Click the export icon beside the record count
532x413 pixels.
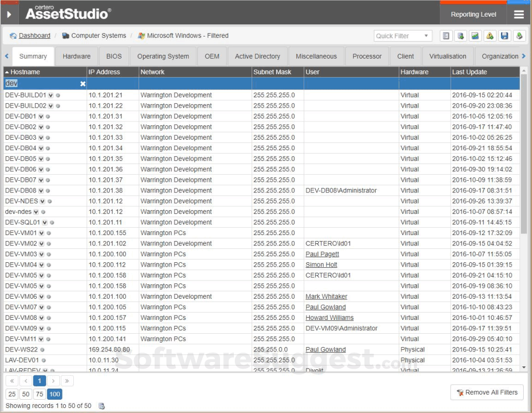click(101, 406)
